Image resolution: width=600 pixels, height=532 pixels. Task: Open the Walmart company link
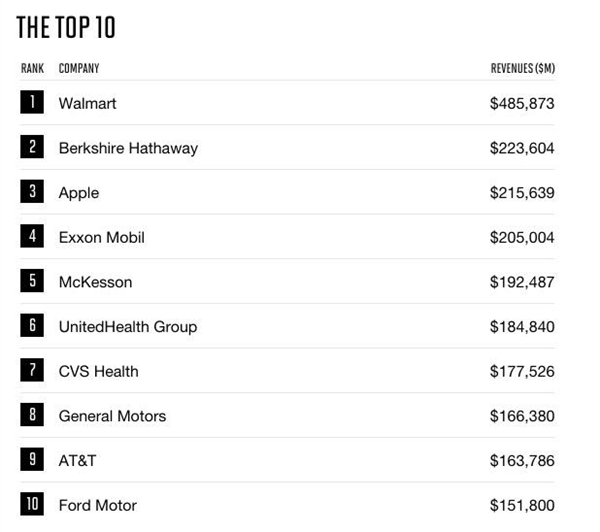pos(88,104)
